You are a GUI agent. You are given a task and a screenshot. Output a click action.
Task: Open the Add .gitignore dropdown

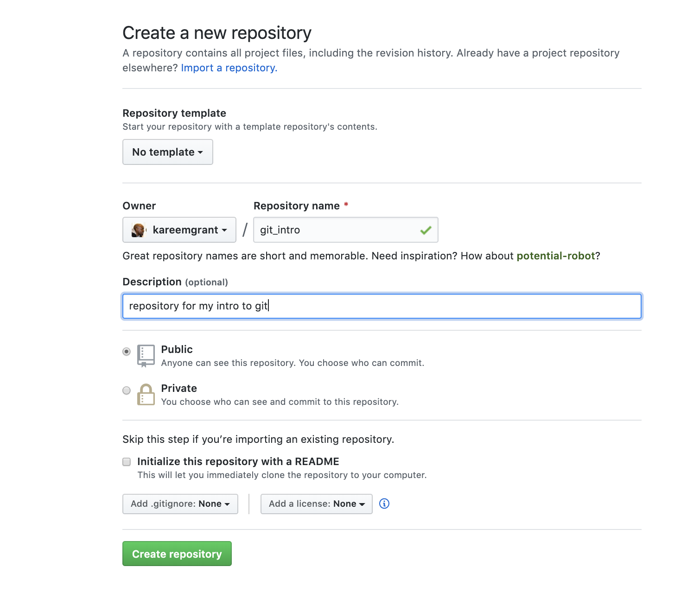180,504
